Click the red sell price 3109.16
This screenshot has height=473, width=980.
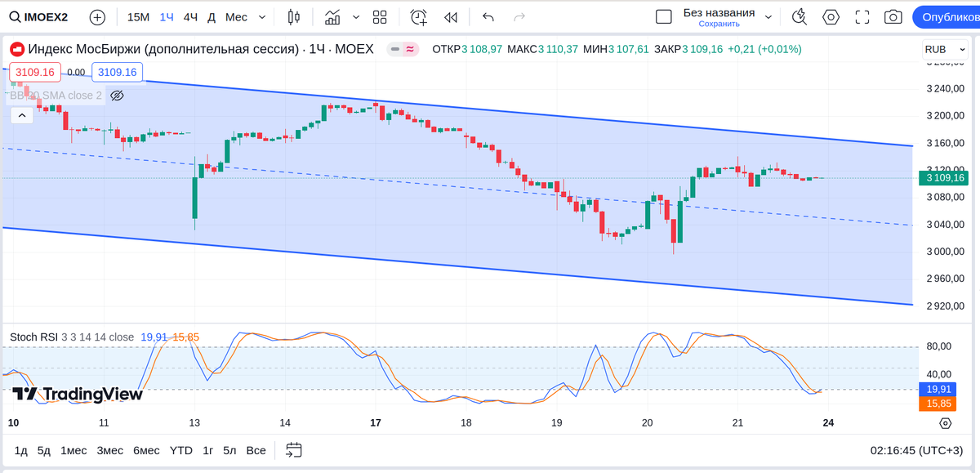click(x=34, y=73)
